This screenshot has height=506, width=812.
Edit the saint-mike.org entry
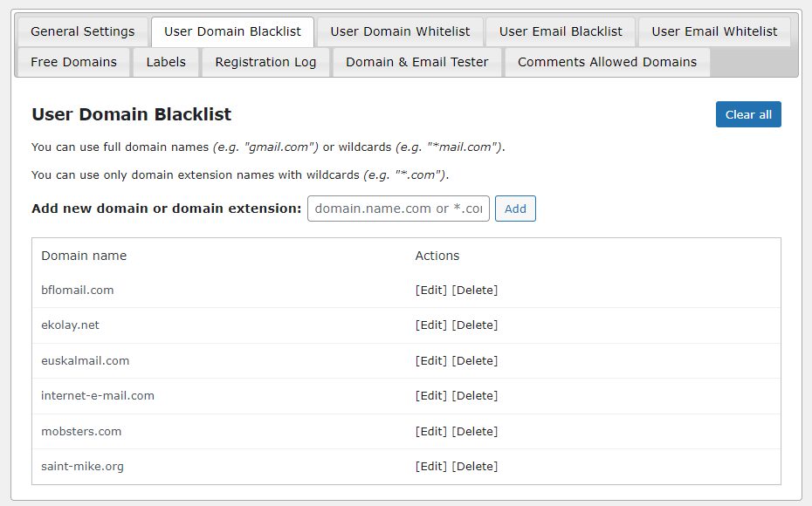(x=431, y=466)
